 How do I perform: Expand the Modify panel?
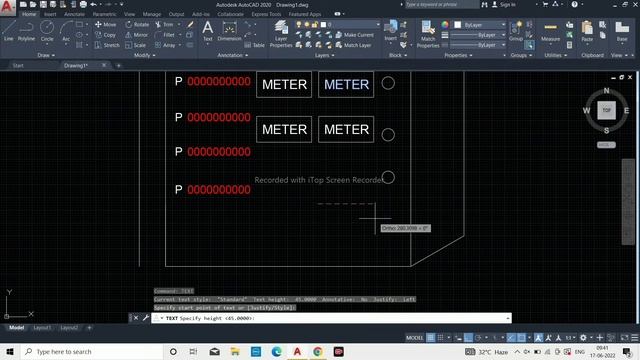[x=144, y=55]
